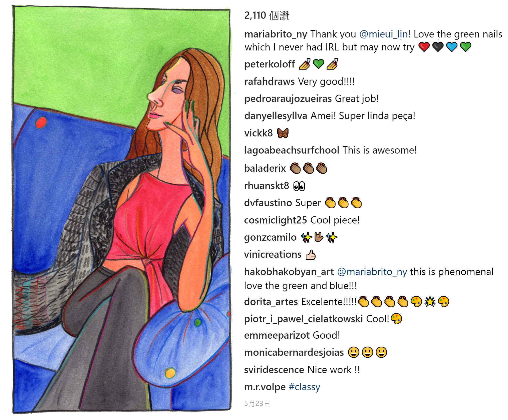This screenshot has height=420, width=508.
Task: Open the dorita_artes username
Action: (271, 302)
